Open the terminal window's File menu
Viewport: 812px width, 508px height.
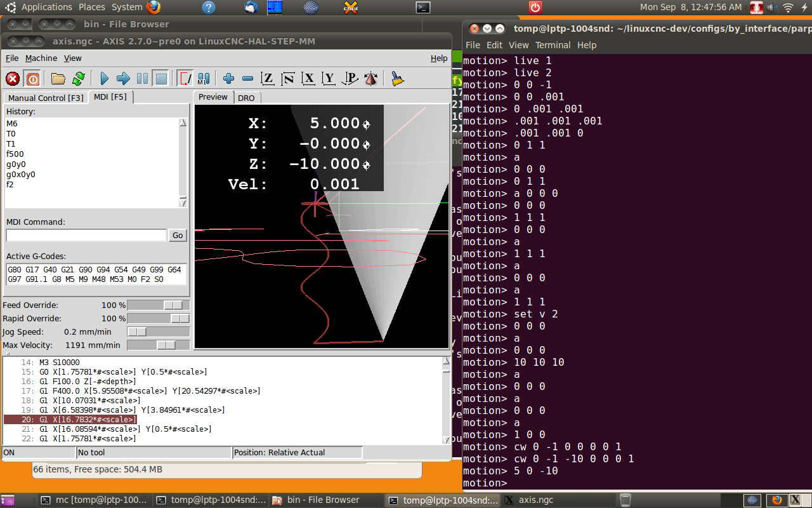473,45
